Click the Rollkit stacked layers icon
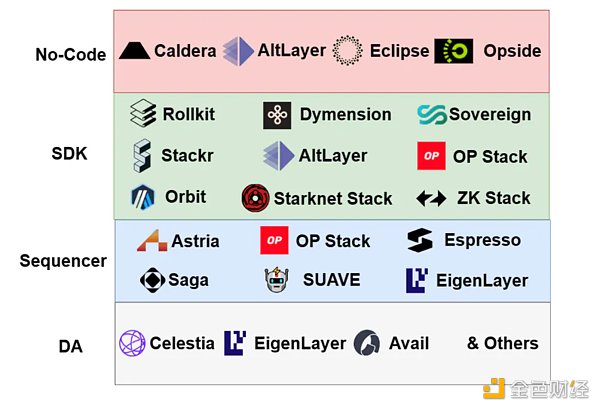600x410 pixels. (143, 113)
